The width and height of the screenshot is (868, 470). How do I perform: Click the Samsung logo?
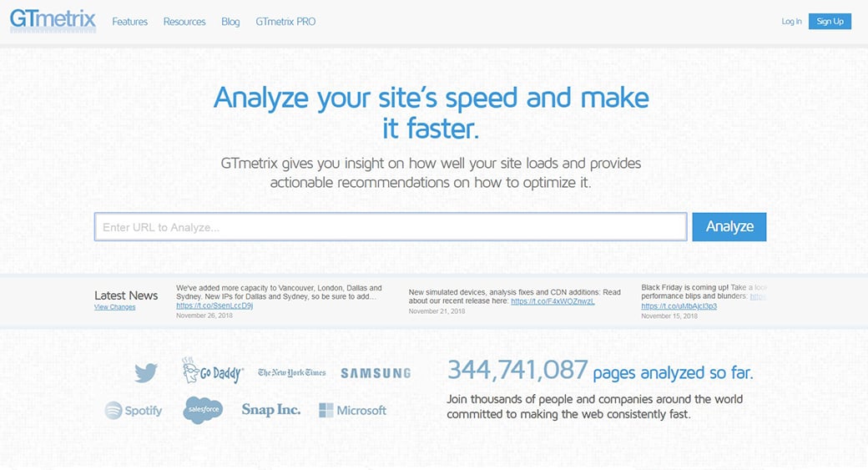(376, 373)
